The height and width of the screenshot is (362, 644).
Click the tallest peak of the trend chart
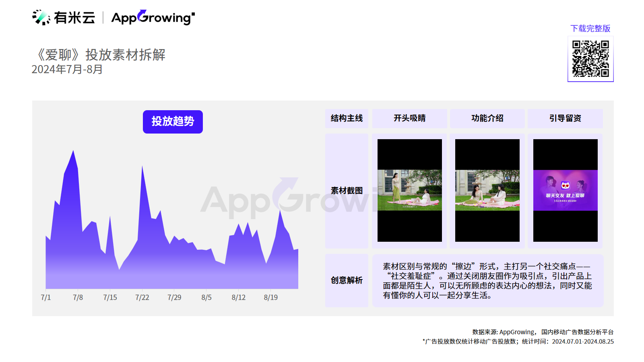point(73,151)
